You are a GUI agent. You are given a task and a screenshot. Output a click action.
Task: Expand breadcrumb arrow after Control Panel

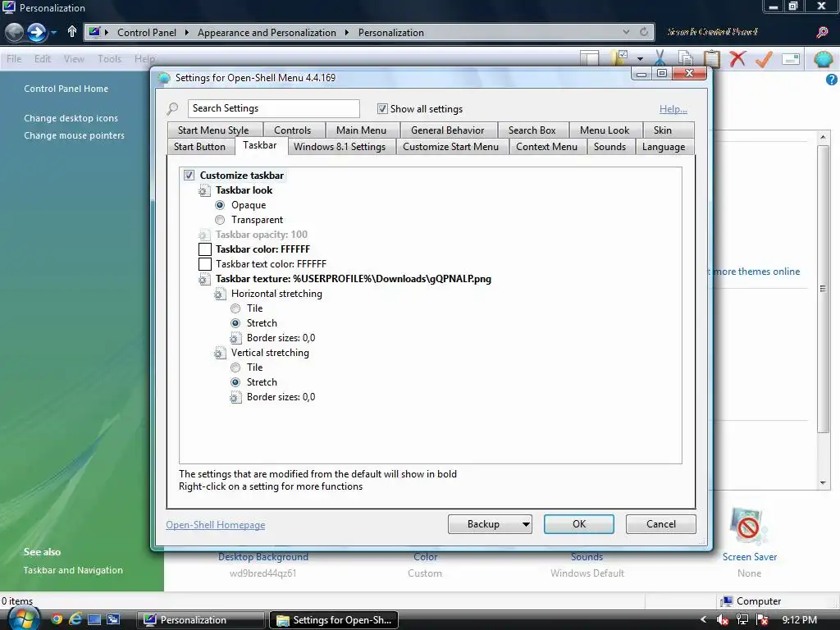click(186, 32)
